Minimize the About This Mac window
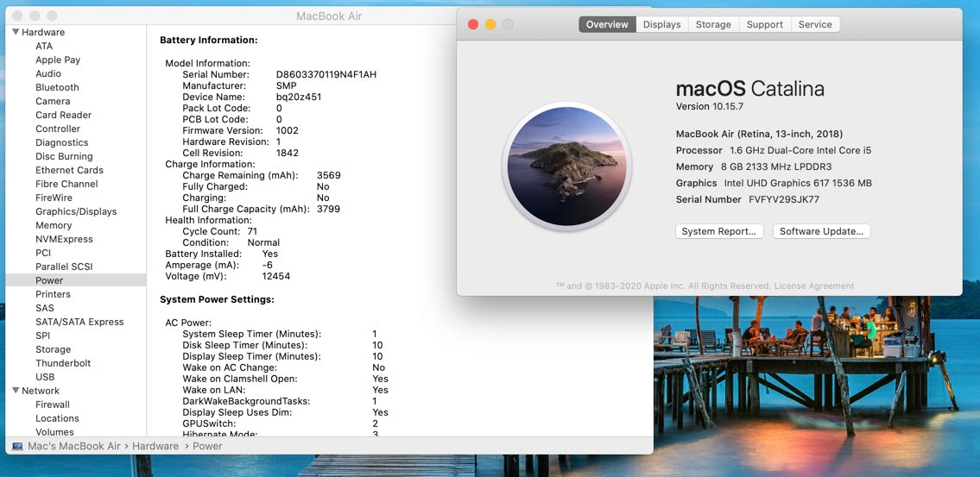The width and height of the screenshot is (980, 477). pyautogui.click(x=490, y=24)
